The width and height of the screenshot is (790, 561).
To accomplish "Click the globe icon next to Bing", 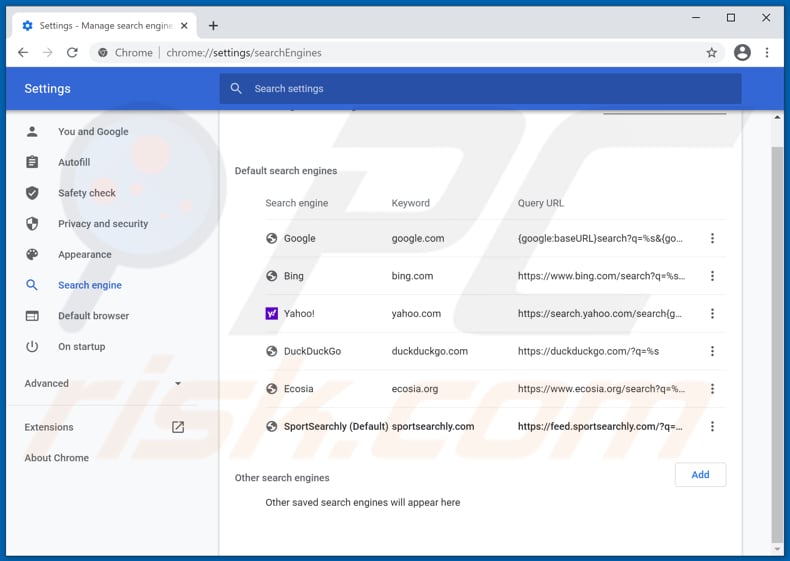I will (x=272, y=276).
